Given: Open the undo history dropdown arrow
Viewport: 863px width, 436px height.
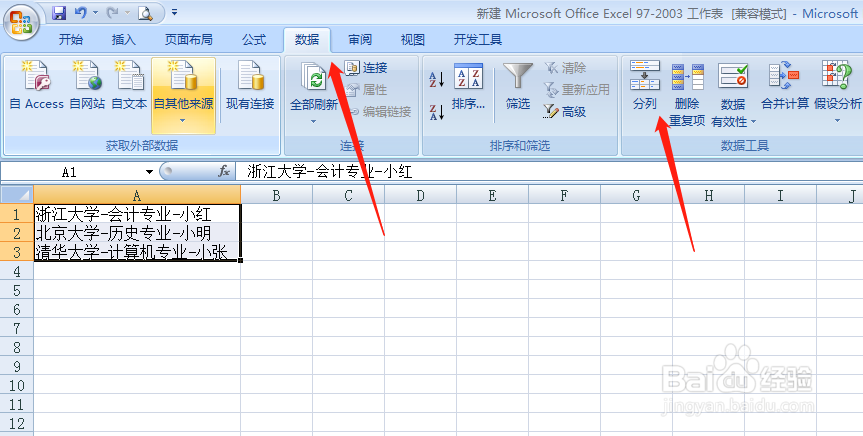Looking at the screenshot, I should tap(96, 13).
